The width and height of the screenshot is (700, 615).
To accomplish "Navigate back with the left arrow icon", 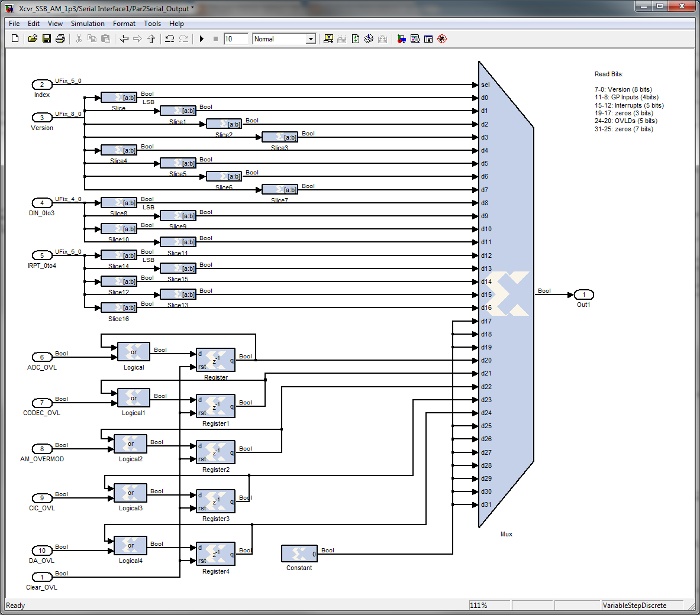I will click(124, 39).
